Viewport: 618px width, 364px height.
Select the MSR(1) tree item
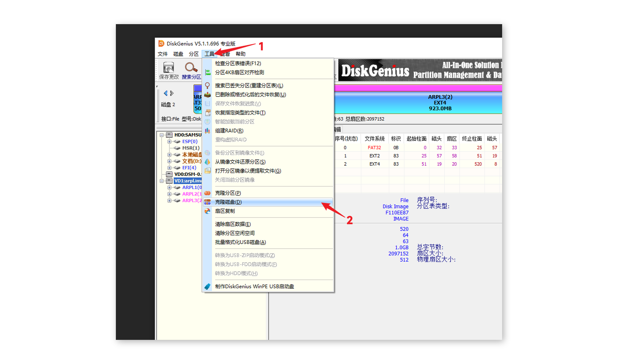pos(191,148)
